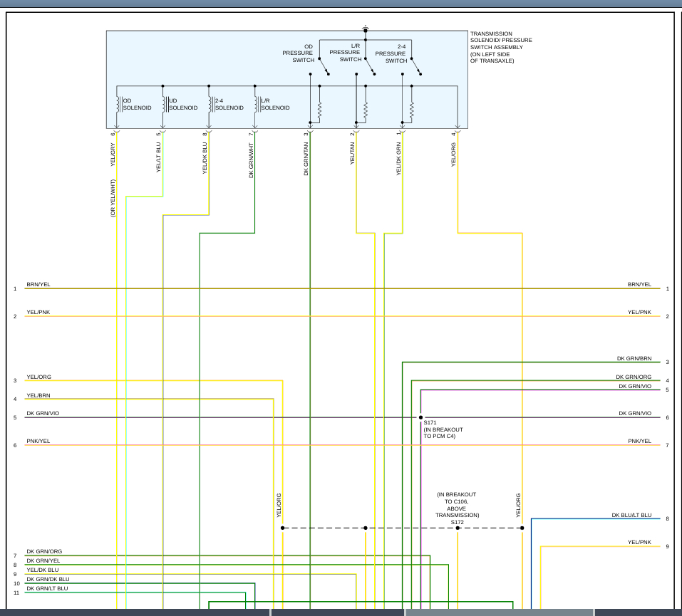Click the vertical YEL/GRY wire label

[x=113, y=155]
